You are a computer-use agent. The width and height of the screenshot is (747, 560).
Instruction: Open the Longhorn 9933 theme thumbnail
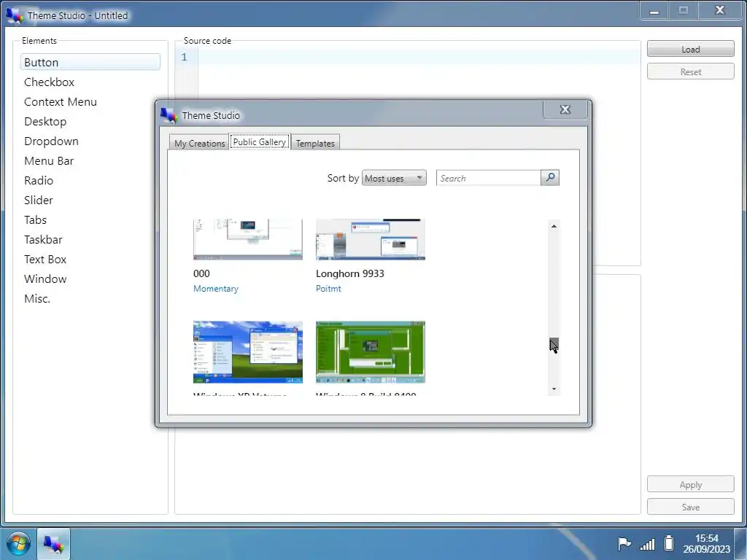[x=370, y=239]
